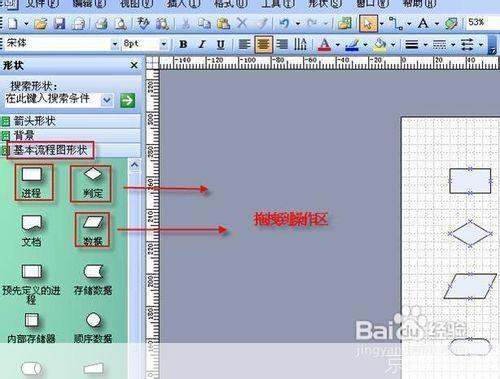The height and width of the screenshot is (379, 500).
Task: Open the 8pt font size dropdown
Action: (x=164, y=44)
